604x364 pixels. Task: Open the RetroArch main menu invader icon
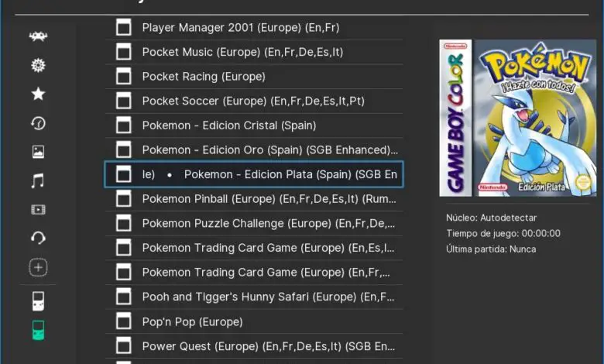pyautogui.click(x=38, y=36)
